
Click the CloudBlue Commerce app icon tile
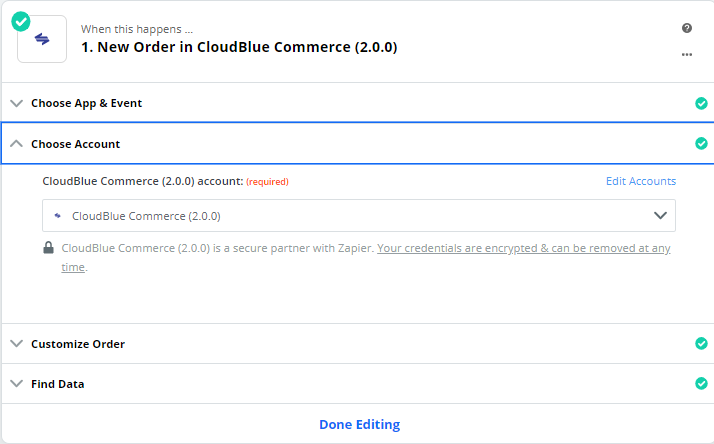coord(42,39)
